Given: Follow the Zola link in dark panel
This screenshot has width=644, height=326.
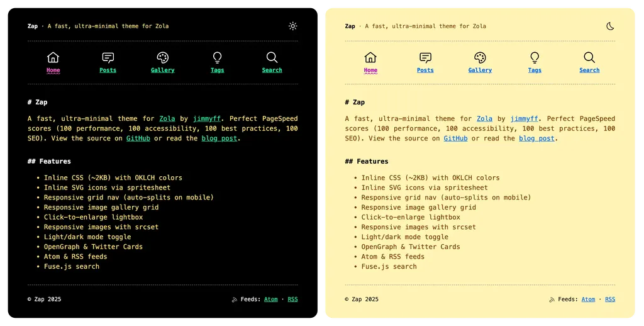Looking at the screenshot, I should click(167, 118).
